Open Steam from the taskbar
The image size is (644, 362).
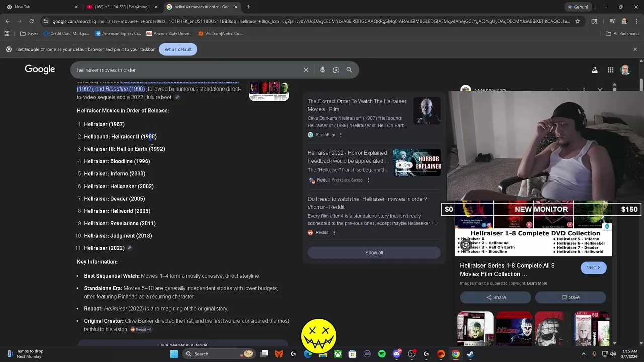pyautogui.click(x=470, y=354)
